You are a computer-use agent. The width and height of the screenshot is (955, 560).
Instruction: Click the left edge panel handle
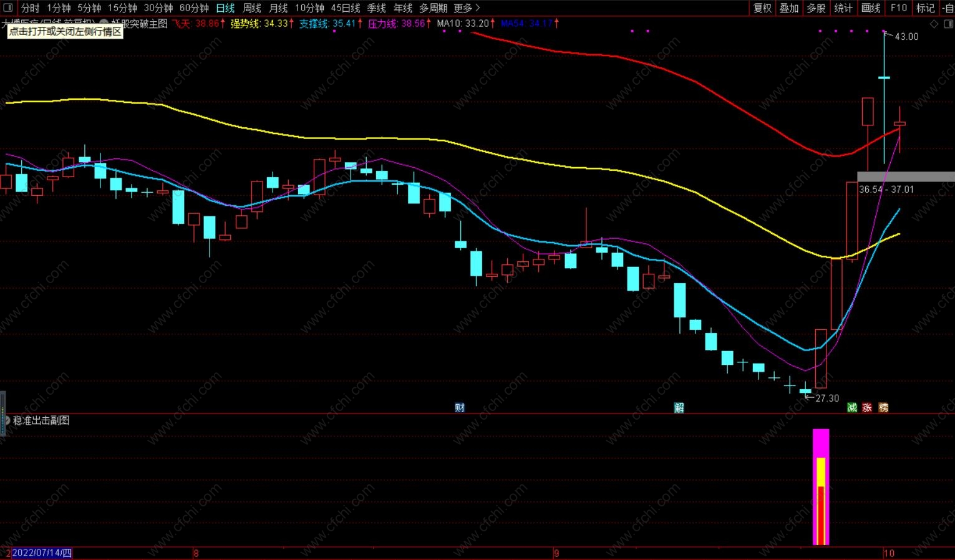tap(2, 413)
